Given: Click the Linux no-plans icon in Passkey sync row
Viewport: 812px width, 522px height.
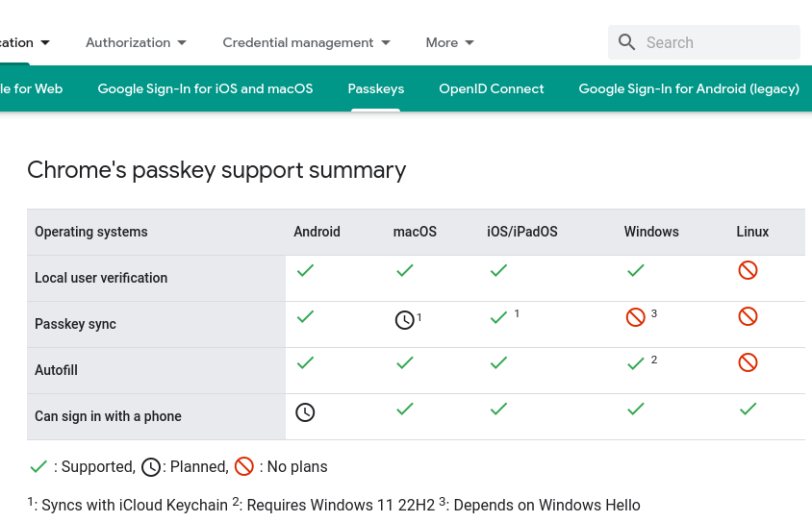Looking at the screenshot, I should tap(748, 316).
